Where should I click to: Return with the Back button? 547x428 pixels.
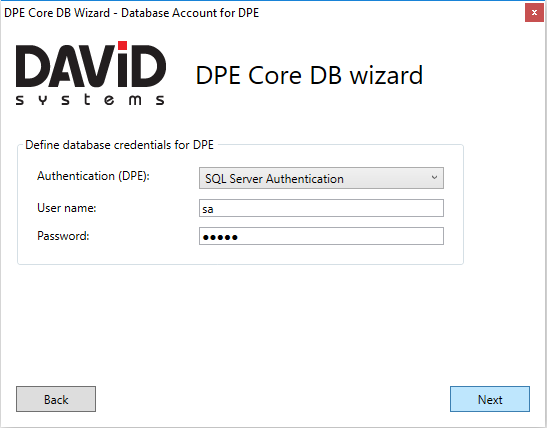click(56, 399)
